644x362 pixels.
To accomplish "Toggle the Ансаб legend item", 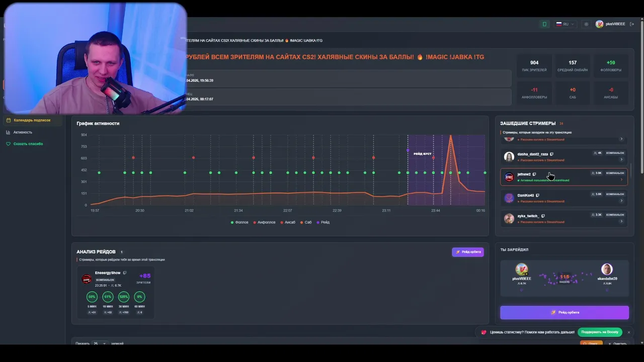I will tap(288, 222).
